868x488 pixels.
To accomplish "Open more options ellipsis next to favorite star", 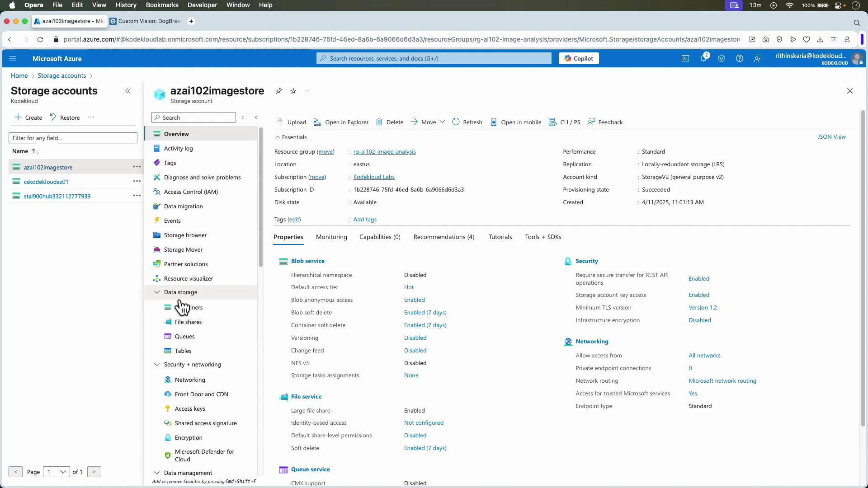I will point(308,91).
